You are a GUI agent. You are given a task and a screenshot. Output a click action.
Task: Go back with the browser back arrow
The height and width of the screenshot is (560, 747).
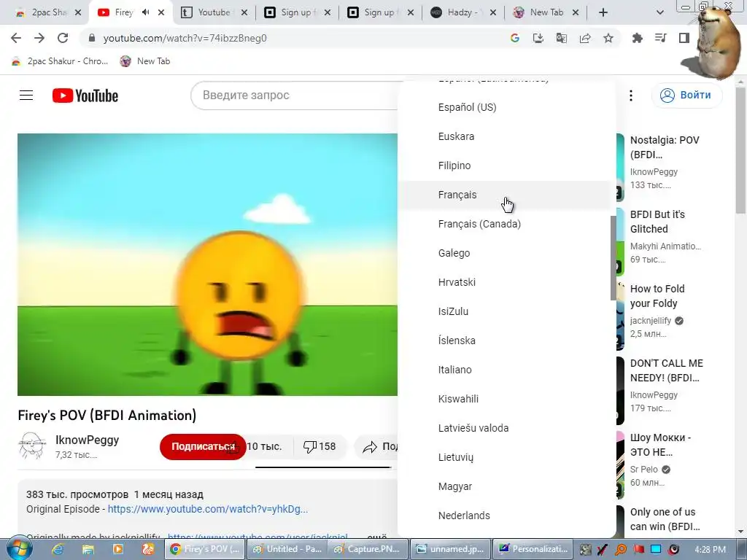coord(16,38)
